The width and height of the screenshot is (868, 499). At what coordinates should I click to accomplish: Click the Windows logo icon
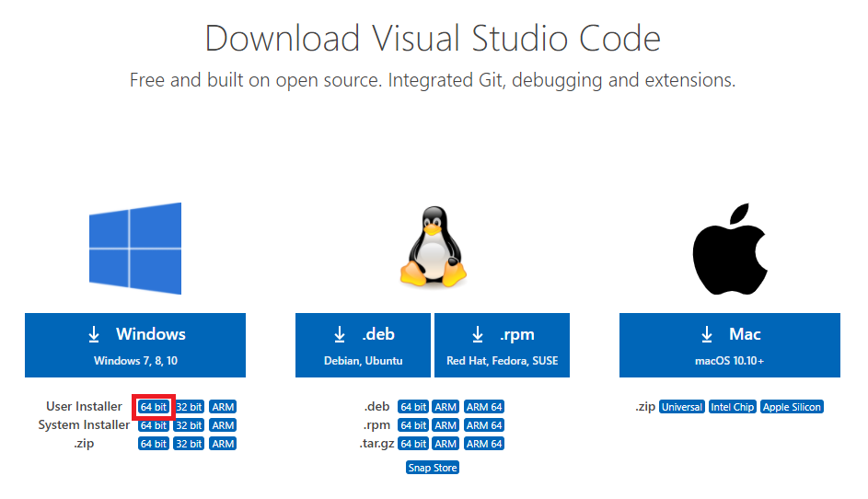coord(134,249)
